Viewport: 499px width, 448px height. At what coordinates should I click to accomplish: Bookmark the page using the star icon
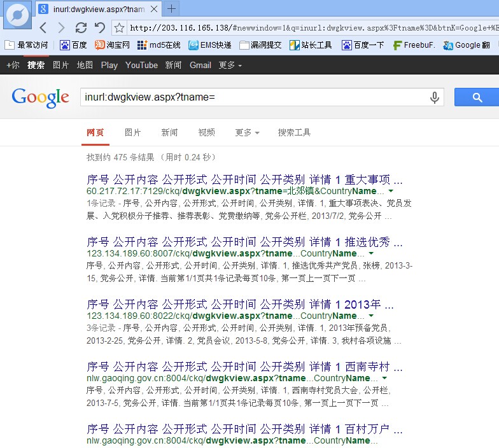point(120,28)
